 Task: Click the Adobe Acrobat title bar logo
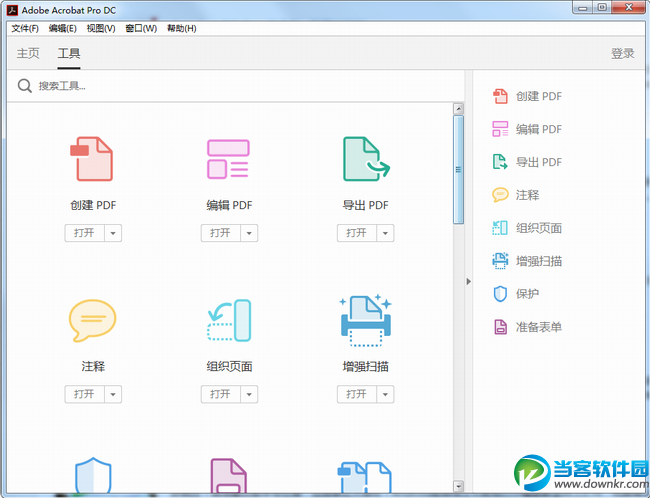click(12, 10)
